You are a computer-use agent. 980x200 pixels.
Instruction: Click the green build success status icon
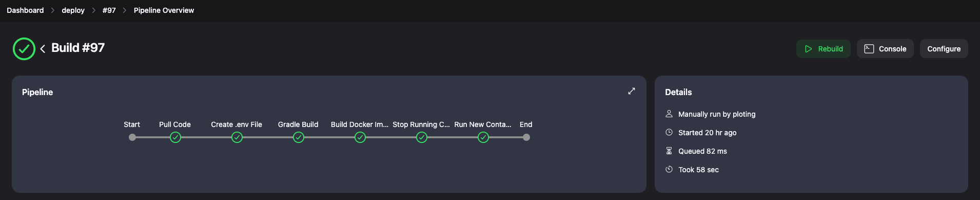[24, 49]
